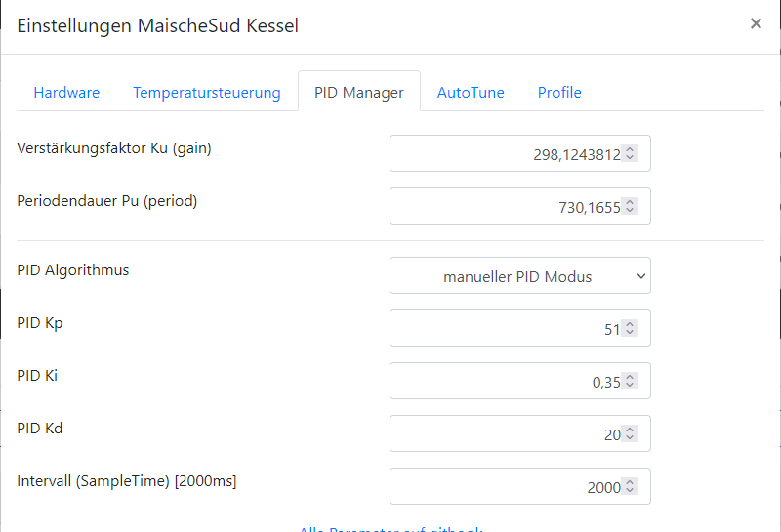781x532 pixels.
Task: Switch to the Hardware tab
Action: (x=66, y=93)
